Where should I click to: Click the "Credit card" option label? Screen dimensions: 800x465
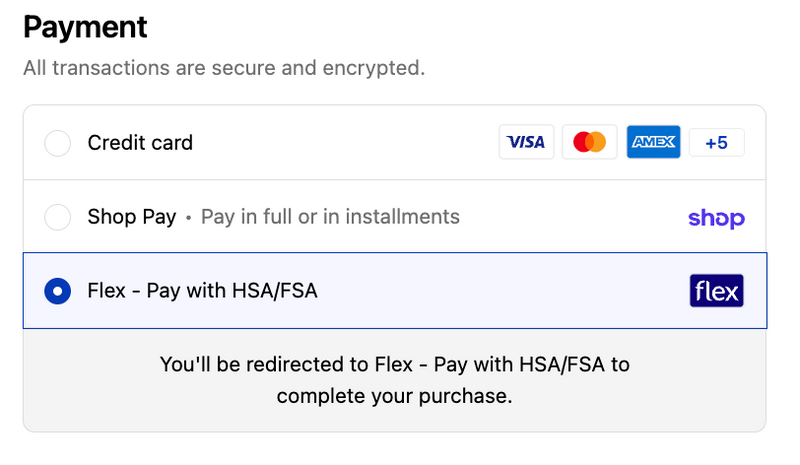coord(140,143)
